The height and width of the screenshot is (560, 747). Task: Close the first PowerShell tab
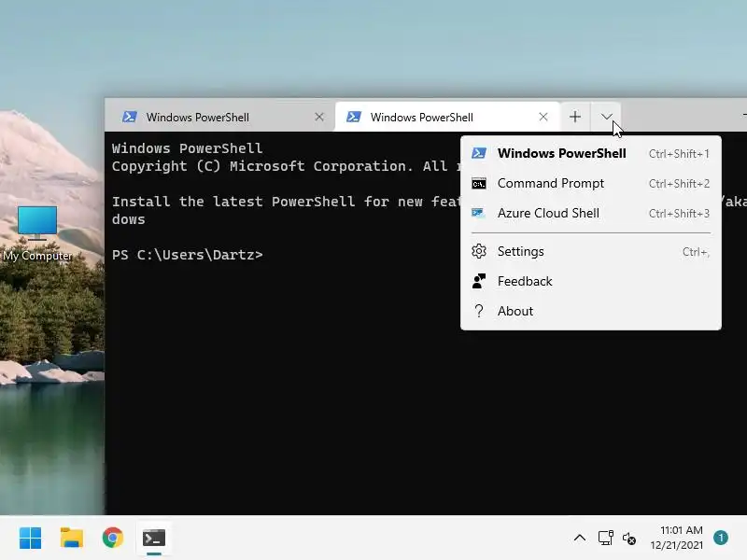pos(319,117)
